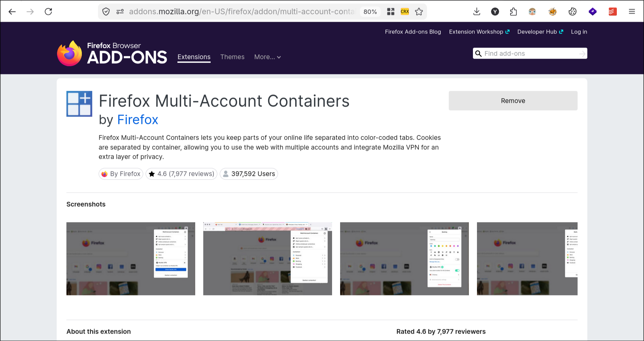Bookmark this page with the star
Screen dimensions: 644x341
pos(419,12)
